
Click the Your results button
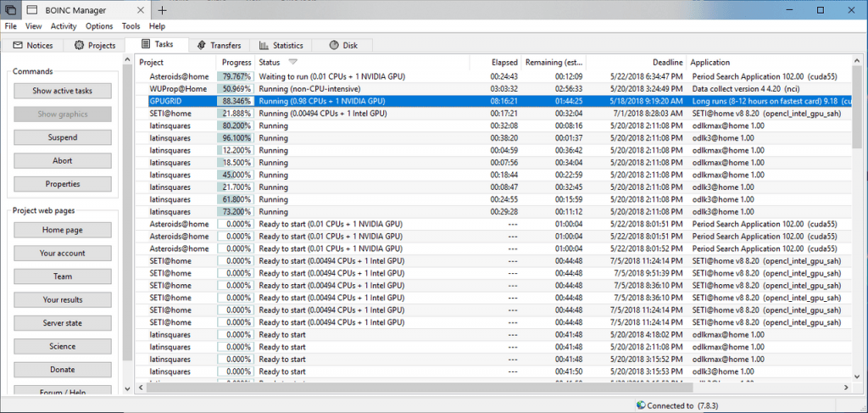click(63, 299)
